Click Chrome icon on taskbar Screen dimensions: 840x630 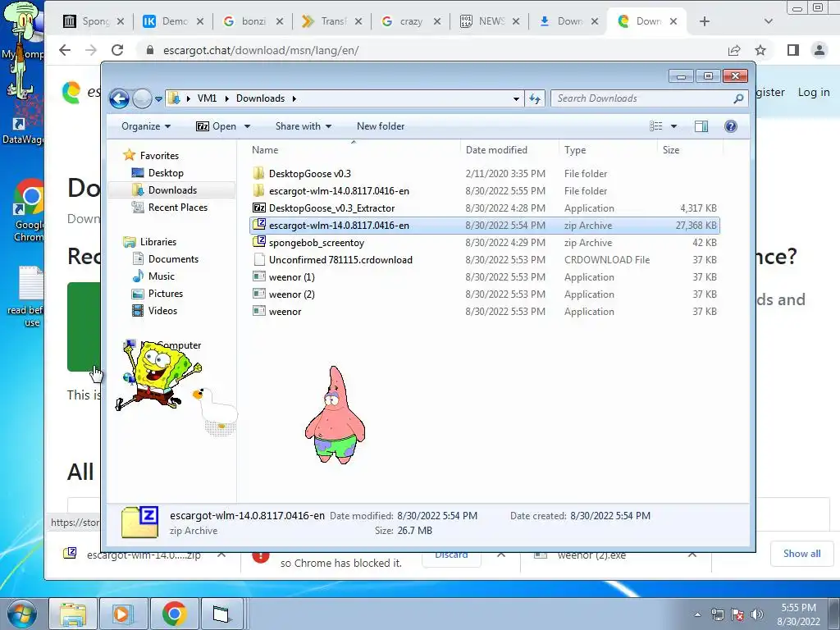[174, 614]
